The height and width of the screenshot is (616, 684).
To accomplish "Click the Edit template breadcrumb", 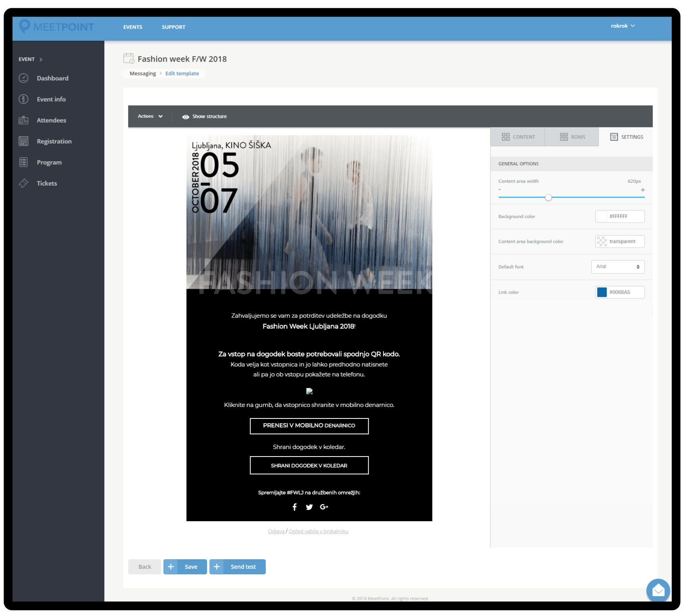I will point(182,73).
